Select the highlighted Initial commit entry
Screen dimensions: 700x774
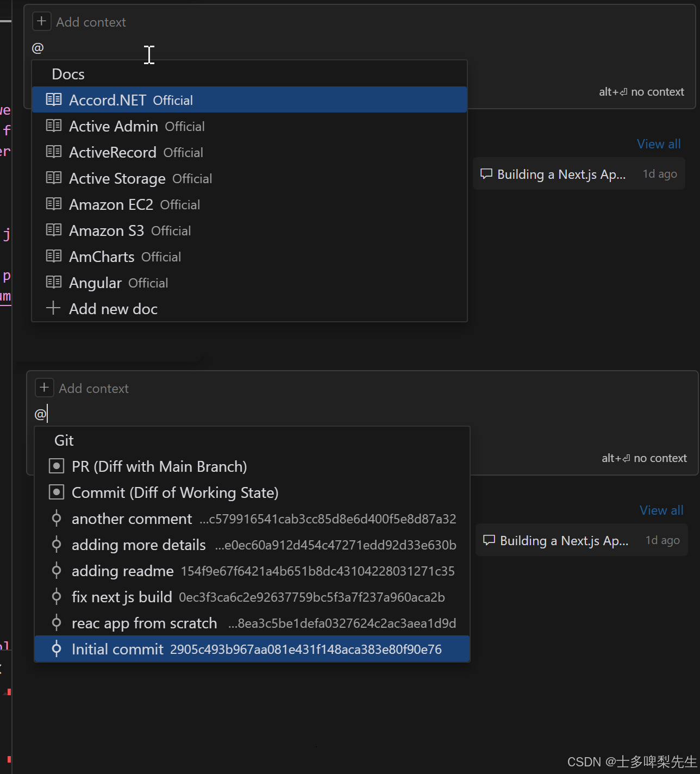(x=252, y=649)
